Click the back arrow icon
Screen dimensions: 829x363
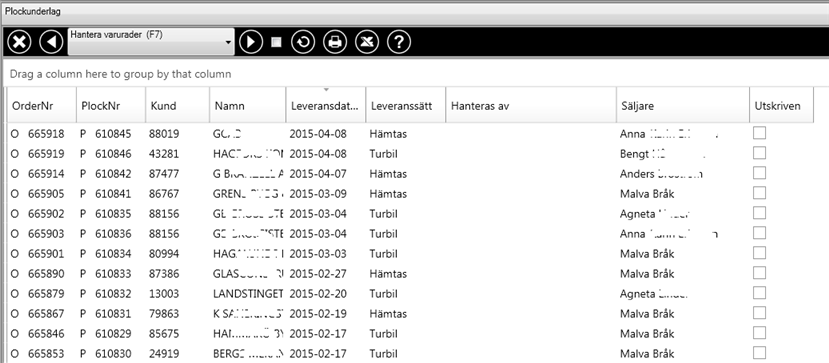(x=51, y=42)
